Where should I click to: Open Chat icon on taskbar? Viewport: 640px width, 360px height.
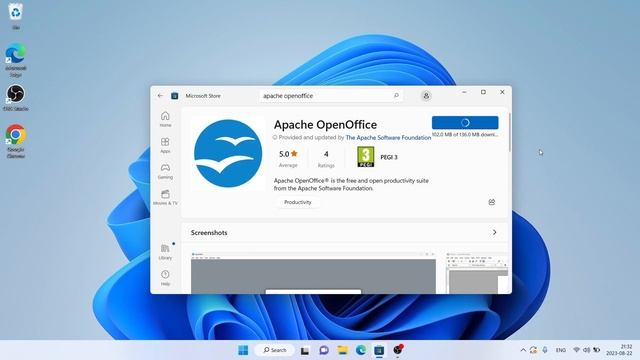click(324, 350)
